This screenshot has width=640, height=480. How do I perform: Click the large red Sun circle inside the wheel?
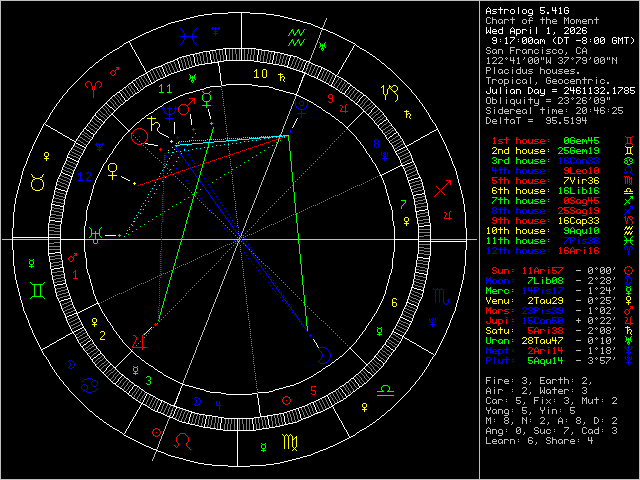(x=139, y=136)
